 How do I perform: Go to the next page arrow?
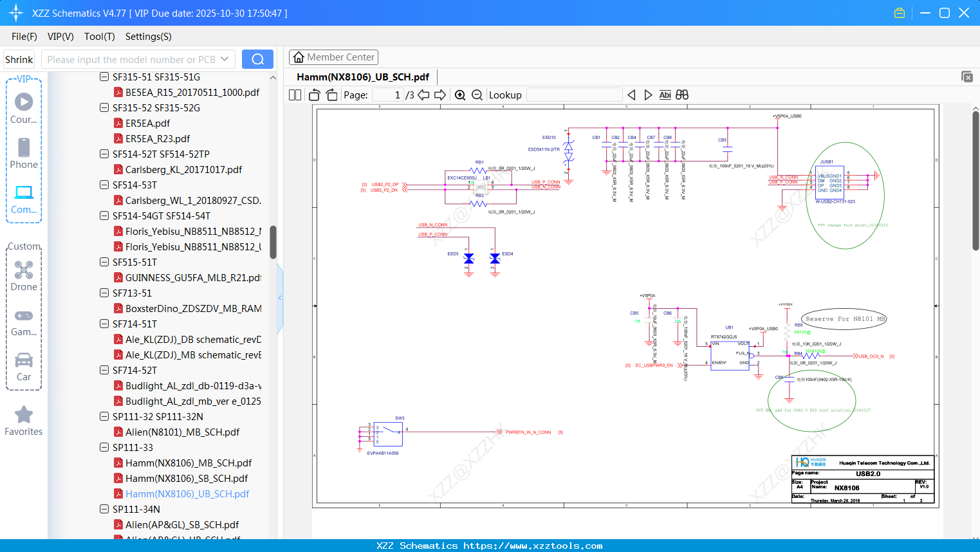[x=440, y=95]
